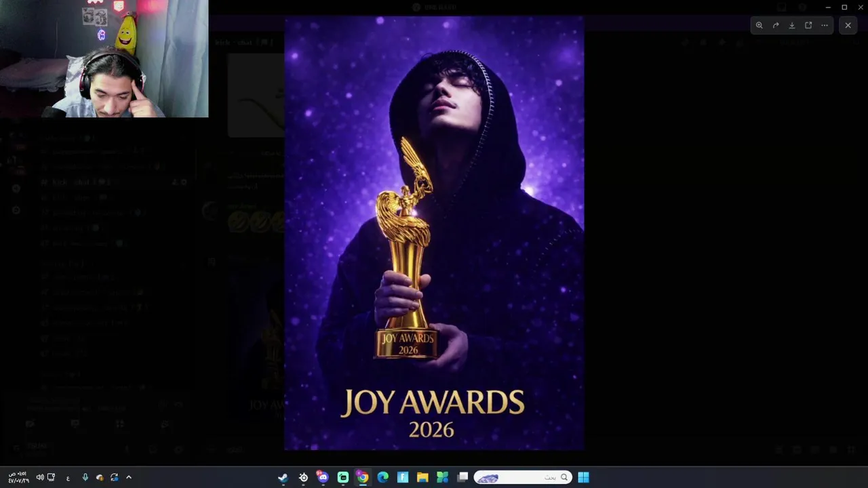Image resolution: width=868 pixels, height=488 pixels.
Task: Open the Windows Start menu
Action: (x=583, y=477)
